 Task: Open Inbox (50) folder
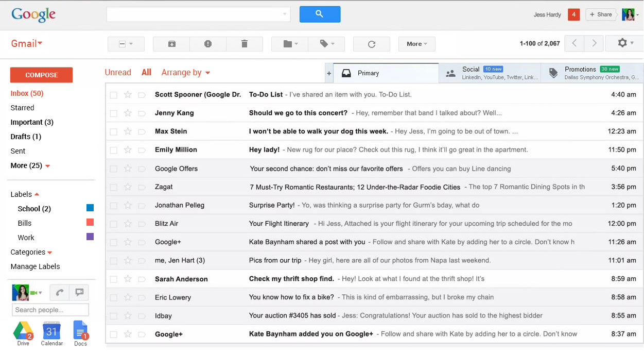(27, 93)
